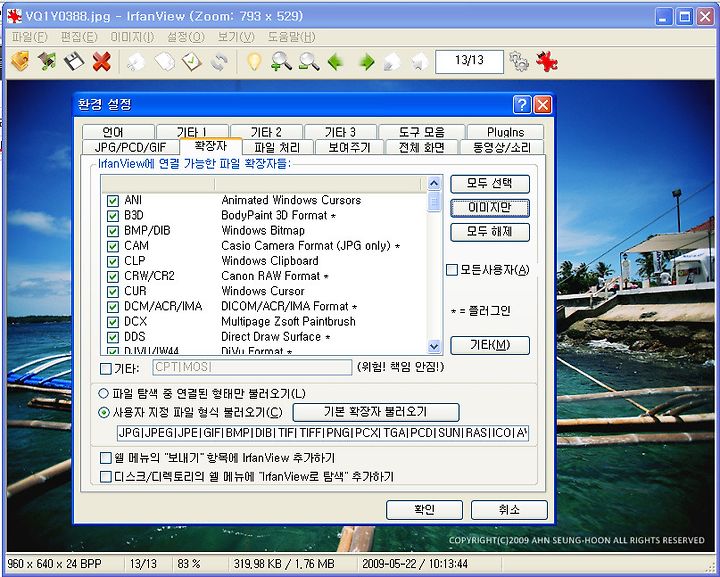Go to next image with green right arrow

point(366,62)
